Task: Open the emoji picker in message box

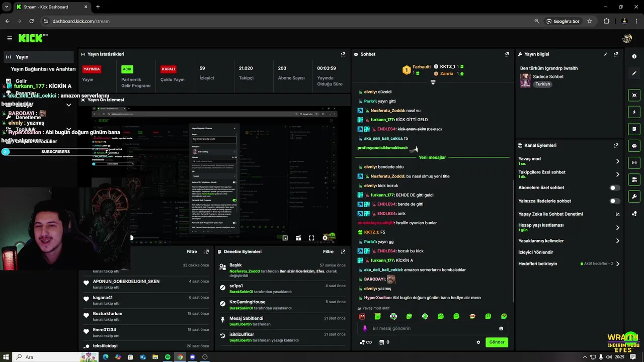Action: coord(501,328)
